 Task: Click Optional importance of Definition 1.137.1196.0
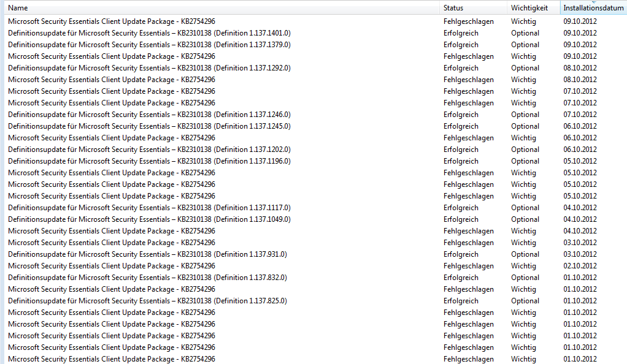[525, 161]
